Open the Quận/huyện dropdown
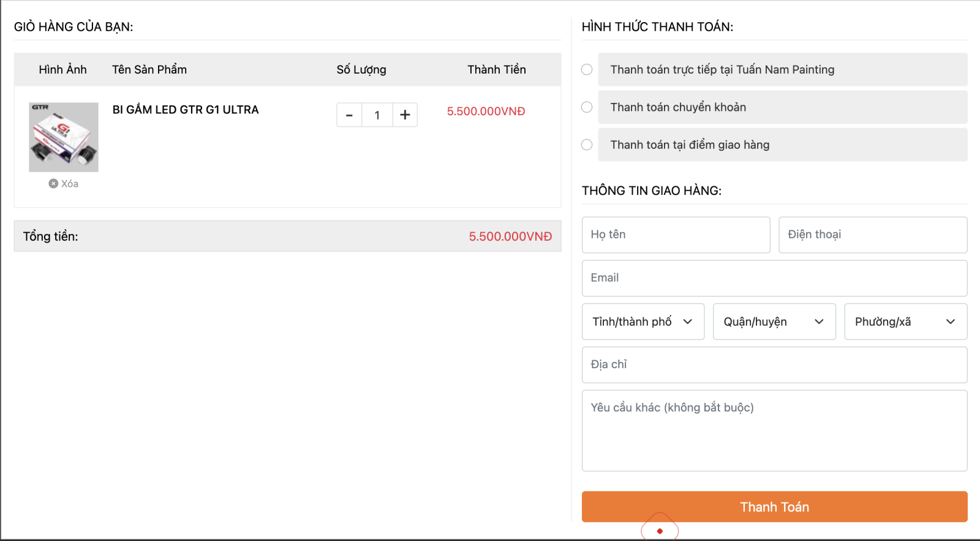 pyautogui.click(x=774, y=322)
